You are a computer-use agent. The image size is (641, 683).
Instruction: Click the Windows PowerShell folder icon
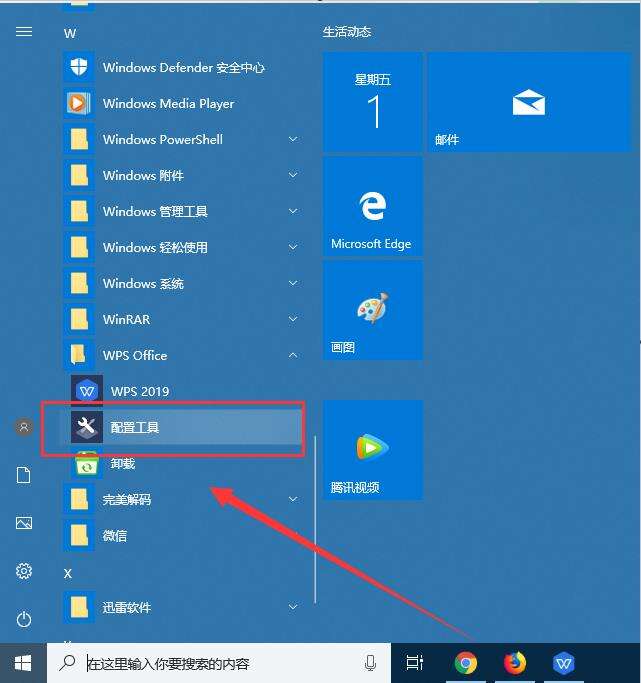pos(79,139)
